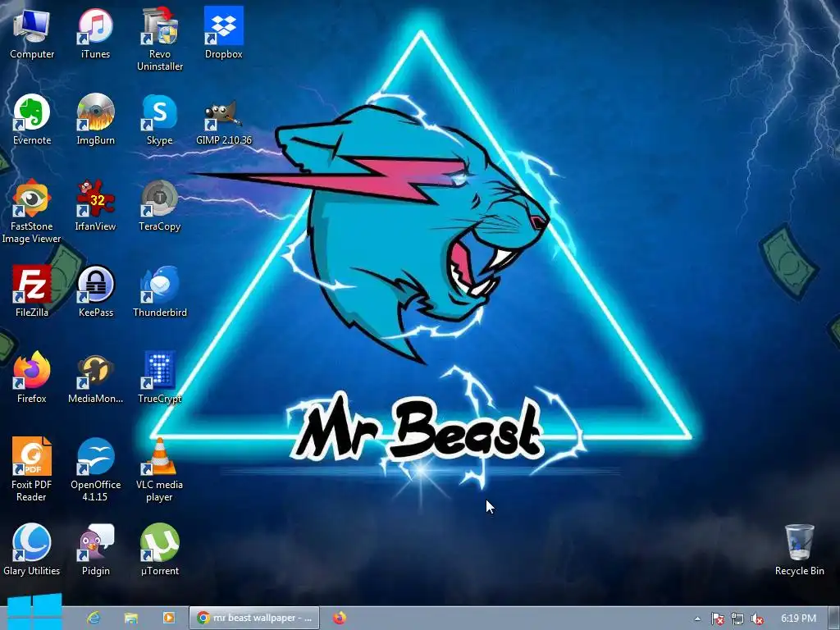Viewport: 840px width, 630px height.
Task: Open the FileZilla shortcut
Action: coord(32,291)
